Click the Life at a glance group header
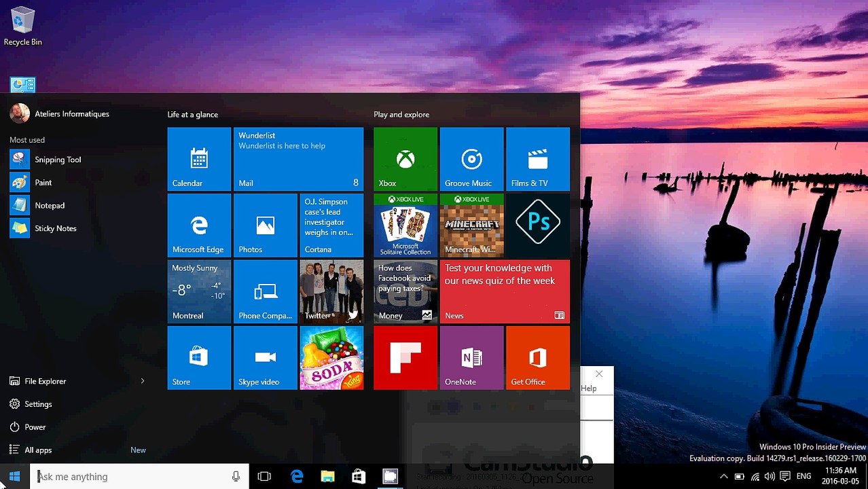Viewport: 868px width, 489px height. (193, 115)
